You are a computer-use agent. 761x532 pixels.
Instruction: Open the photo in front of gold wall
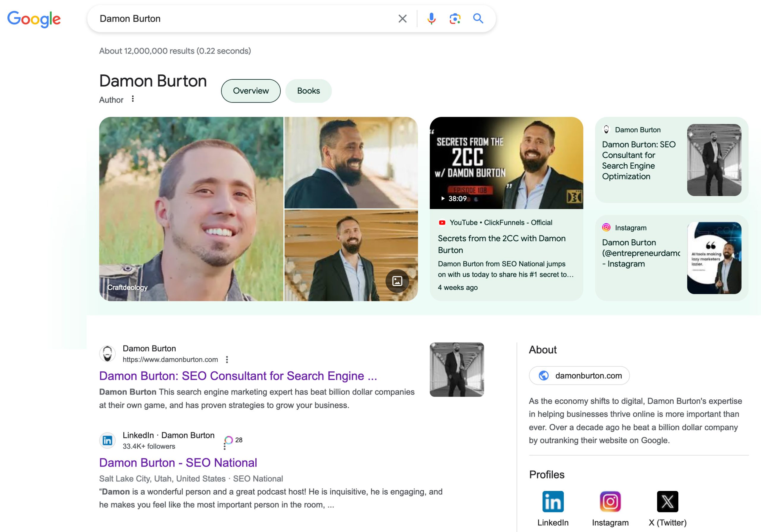pos(351,255)
